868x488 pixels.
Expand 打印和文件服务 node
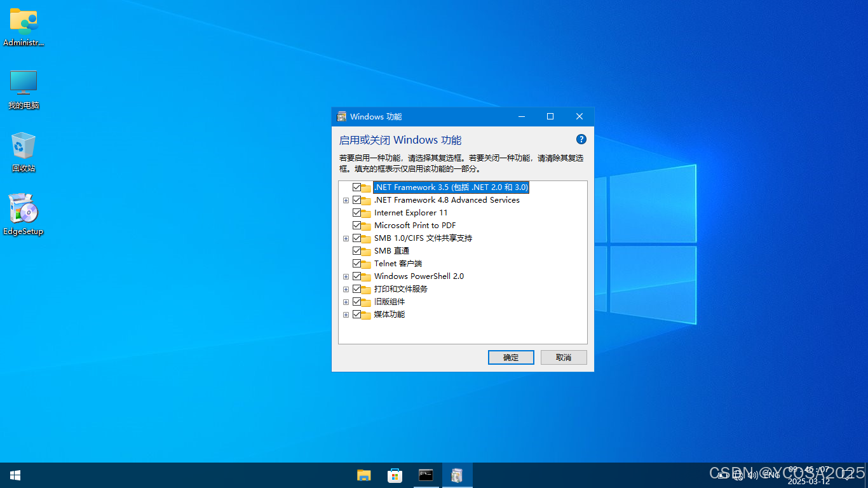[346, 289]
